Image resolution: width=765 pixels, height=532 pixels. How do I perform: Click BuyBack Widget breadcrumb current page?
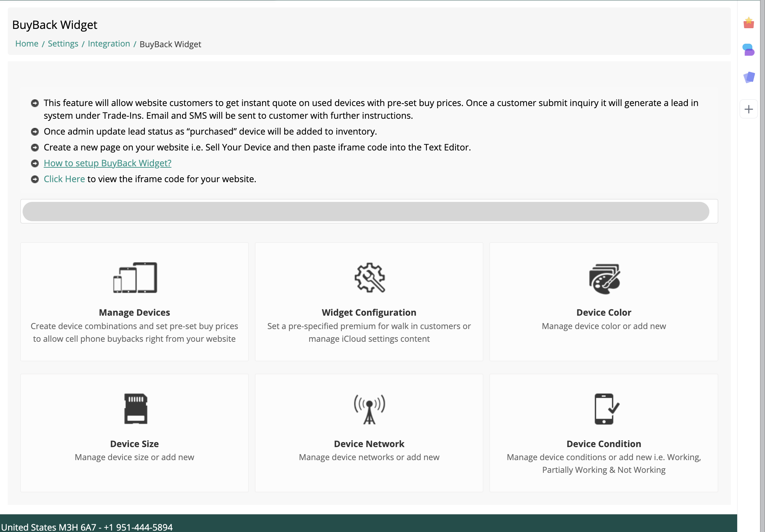[x=170, y=44]
